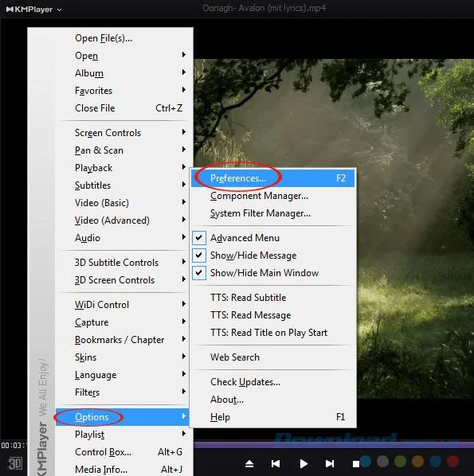Enable TTS: Read Subtitle
The image size is (474, 476).
pyautogui.click(x=273, y=298)
